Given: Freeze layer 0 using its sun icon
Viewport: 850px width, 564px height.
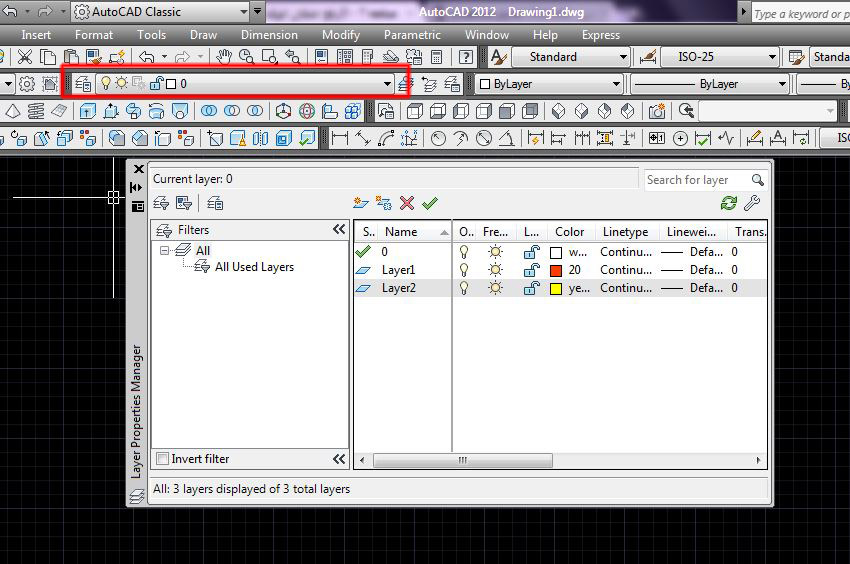Looking at the screenshot, I should [x=495, y=252].
